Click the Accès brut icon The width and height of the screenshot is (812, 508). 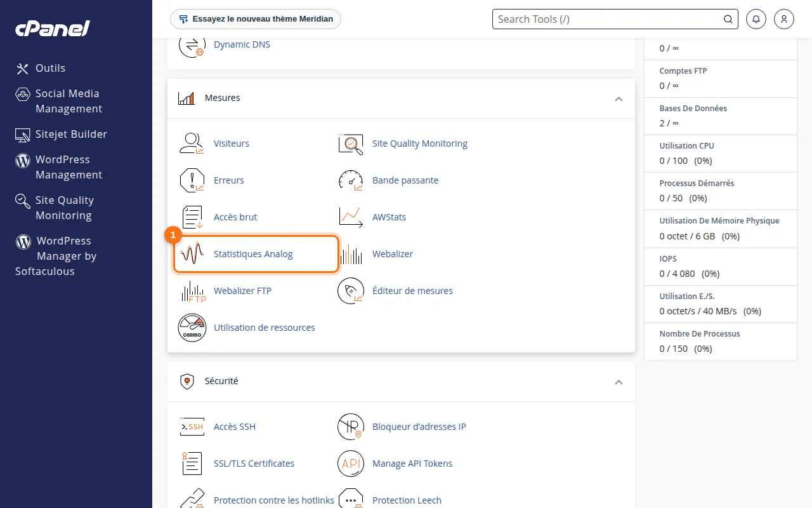192,217
